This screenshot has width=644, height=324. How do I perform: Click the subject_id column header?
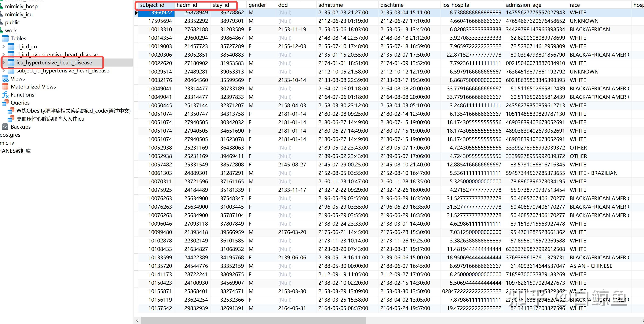(152, 5)
